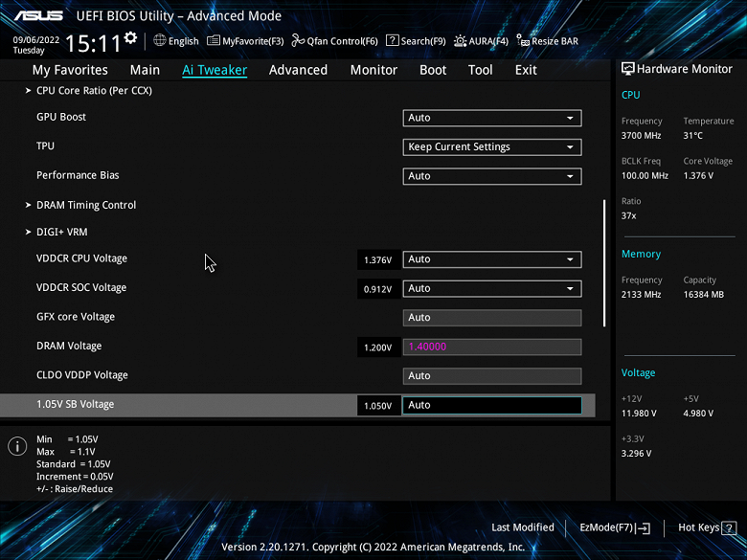Open VDDCR SOC Voltage dropdown
Screen dimensions: 747x560
492,288
